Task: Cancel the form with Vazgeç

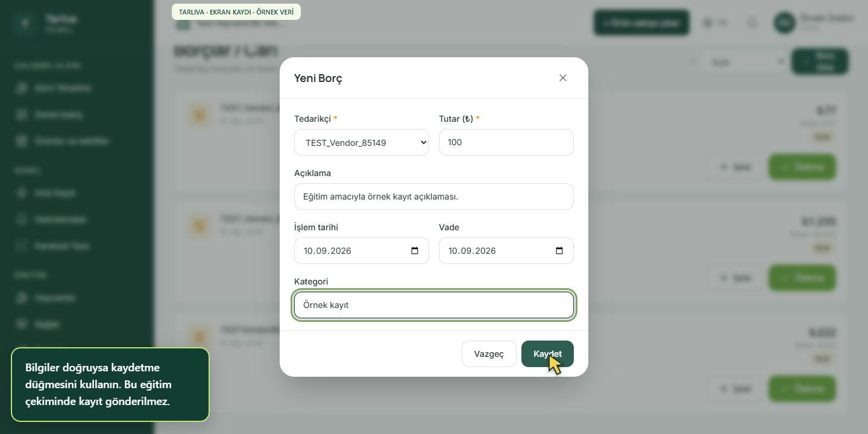Action: (x=489, y=354)
